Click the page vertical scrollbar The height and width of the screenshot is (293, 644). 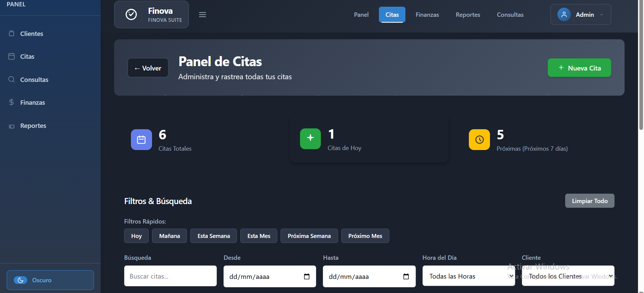641,67
